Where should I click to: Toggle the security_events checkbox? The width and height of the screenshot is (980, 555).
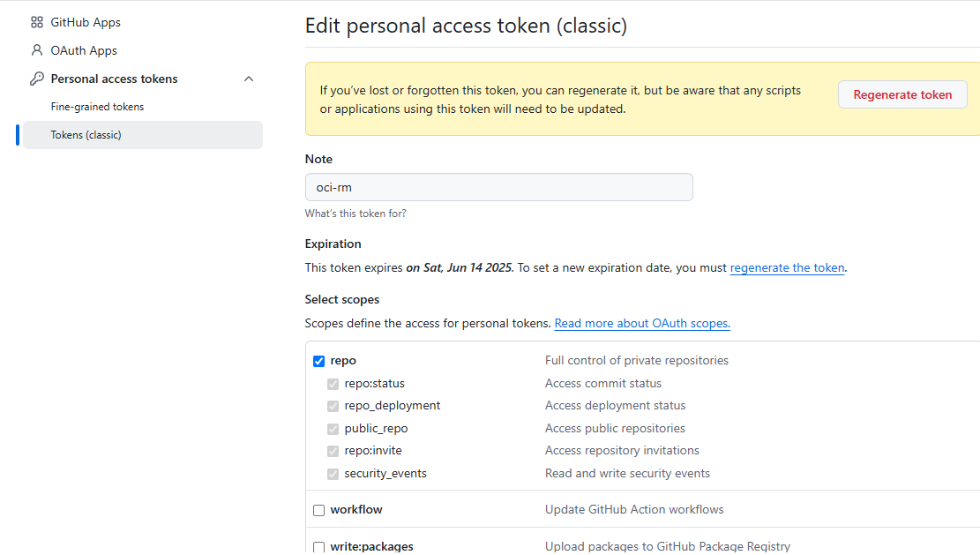(x=333, y=474)
